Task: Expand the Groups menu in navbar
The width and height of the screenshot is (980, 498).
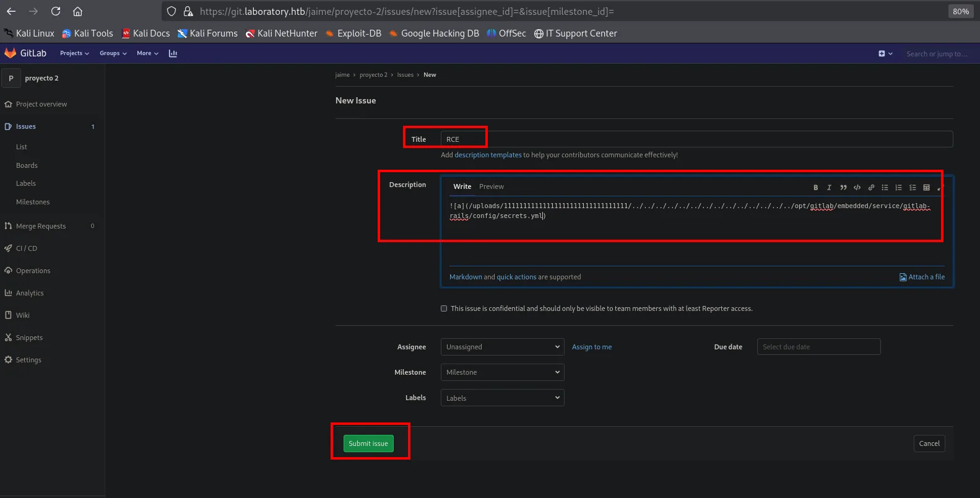Action: [113, 53]
